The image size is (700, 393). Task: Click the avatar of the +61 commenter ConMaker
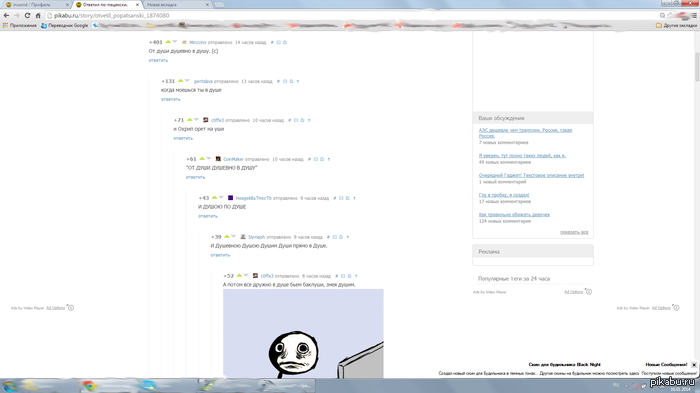click(x=218, y=159)
